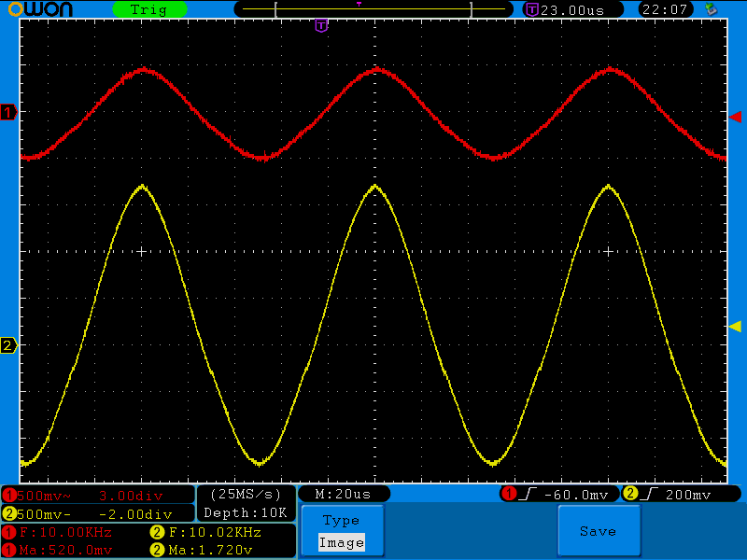This screenshot has height=560, width=747.
Task: Click the Save button
Action: click(599, 530)
